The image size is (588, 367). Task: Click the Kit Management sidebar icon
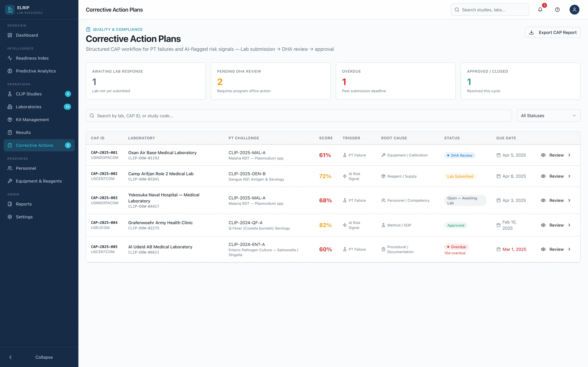click(x=10, y=119)
